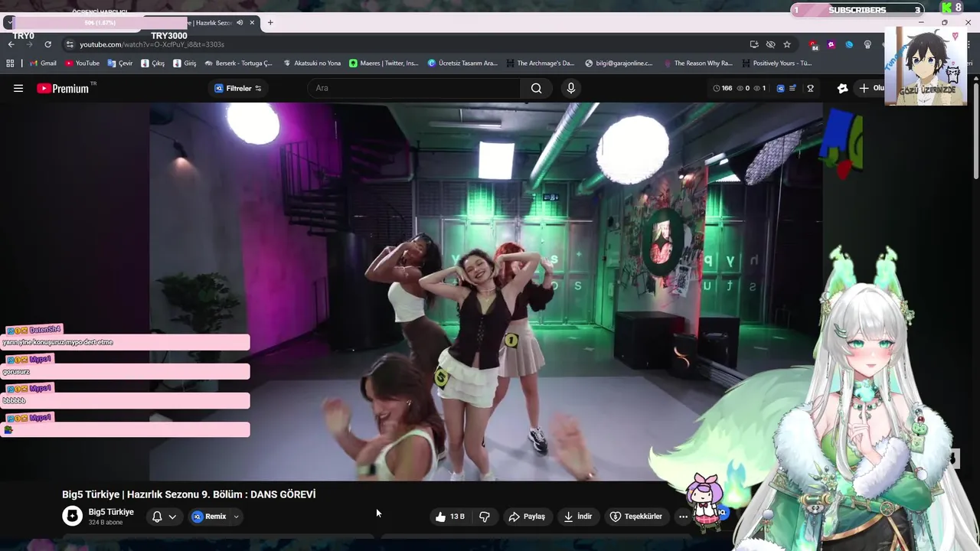Screen dimensions: 980x551
Task: Open site information icon in address bar
Action: [x=70, y=44]
